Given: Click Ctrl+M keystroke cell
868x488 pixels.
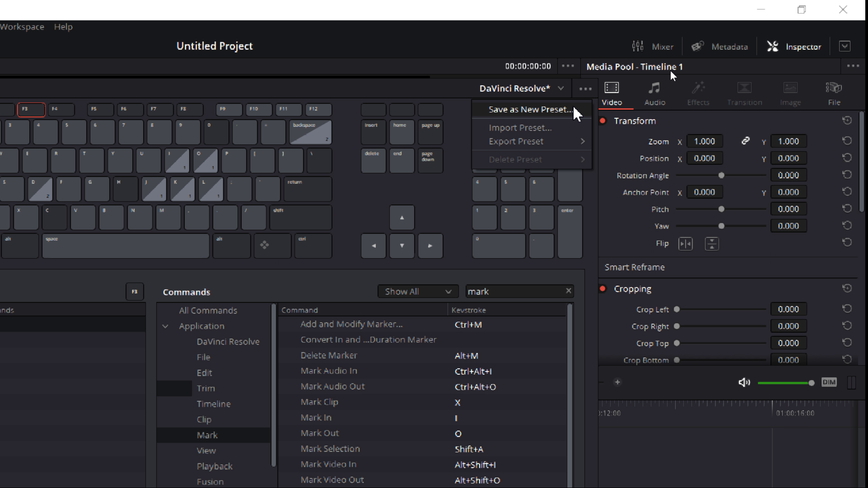Looking at the screenshot, I should click(468, 325).
